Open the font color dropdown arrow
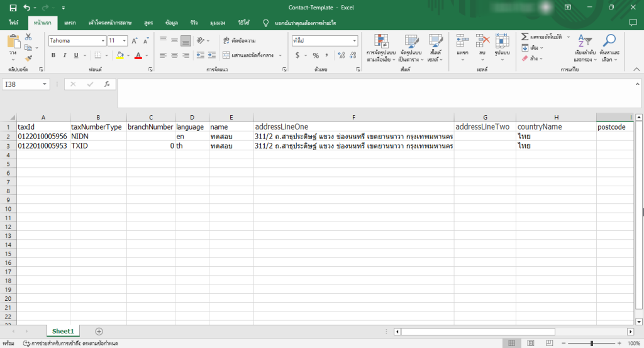 [147, 55]
